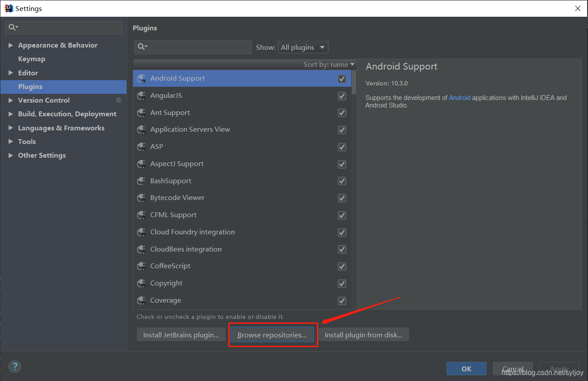Viewport: 588px width, 381px height.
Task: Click the Application Servers View plugin icon
Action: coord(141,129)
